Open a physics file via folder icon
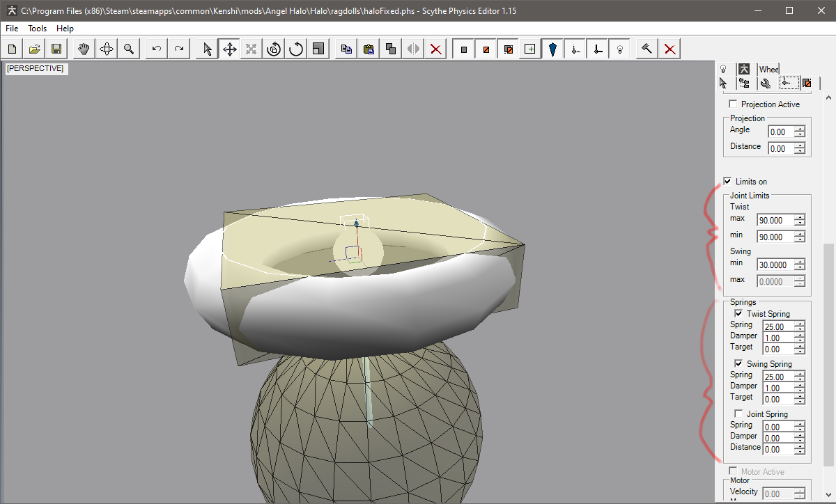 pyautogui.click(x=35, y=49)
